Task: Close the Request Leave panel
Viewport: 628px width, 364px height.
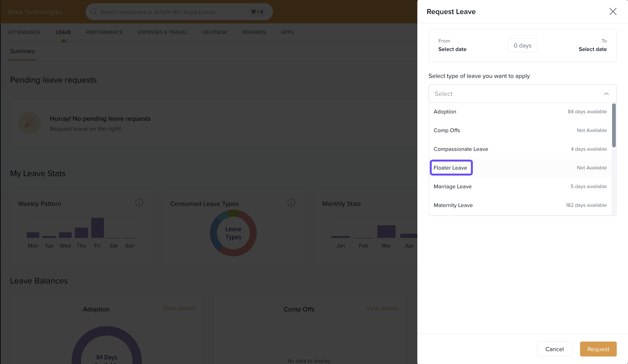Action: tap(613, 11)
